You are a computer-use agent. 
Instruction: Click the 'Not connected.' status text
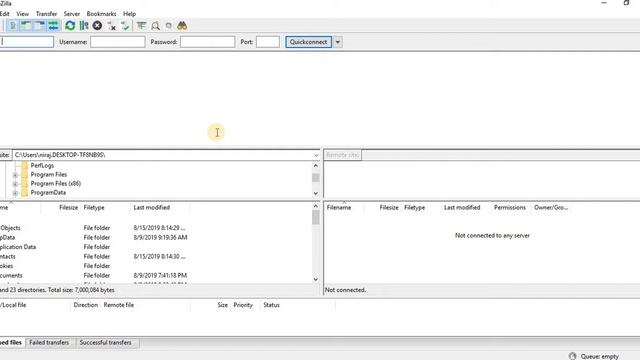click(x=345, y=290)
